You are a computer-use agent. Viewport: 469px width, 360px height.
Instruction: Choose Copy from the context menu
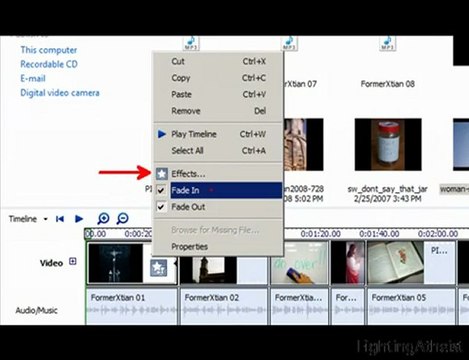(218, 78)
